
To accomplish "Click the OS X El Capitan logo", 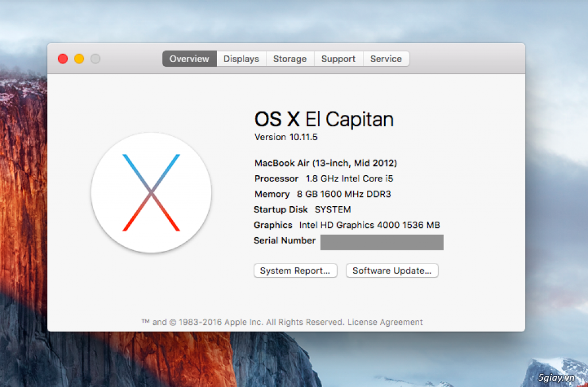I will point(151,193).
